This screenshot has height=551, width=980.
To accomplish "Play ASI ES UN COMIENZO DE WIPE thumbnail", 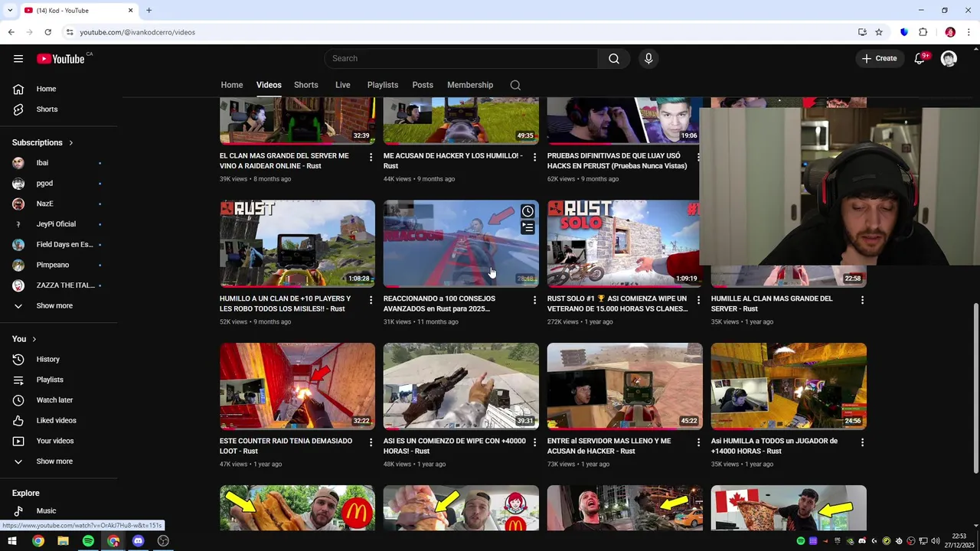I will [x=461, y=386].
